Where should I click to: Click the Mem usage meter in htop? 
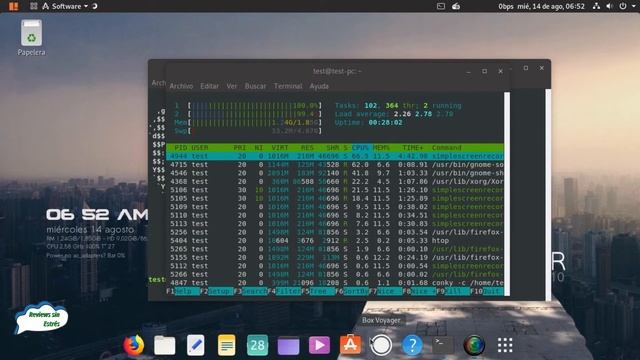point(248,122)
